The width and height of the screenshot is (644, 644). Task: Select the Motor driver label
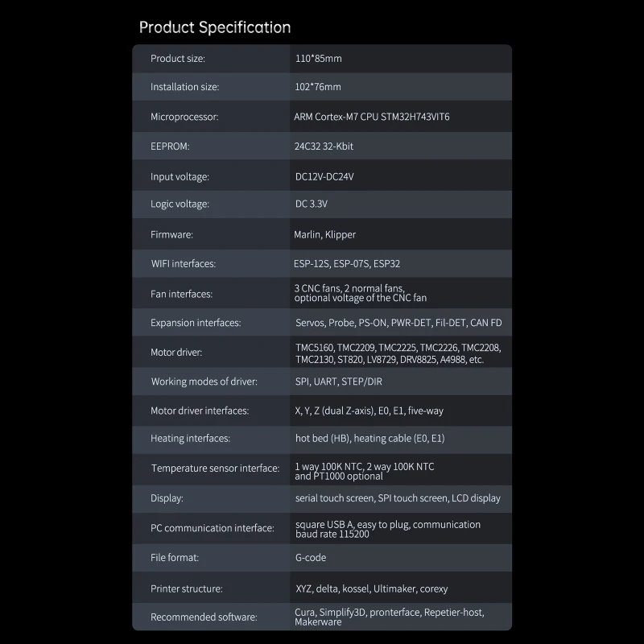click(176, 353)
